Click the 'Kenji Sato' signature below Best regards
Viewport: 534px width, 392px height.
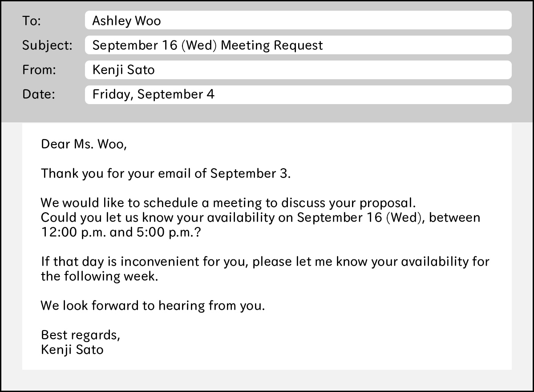tap(72, 349)
